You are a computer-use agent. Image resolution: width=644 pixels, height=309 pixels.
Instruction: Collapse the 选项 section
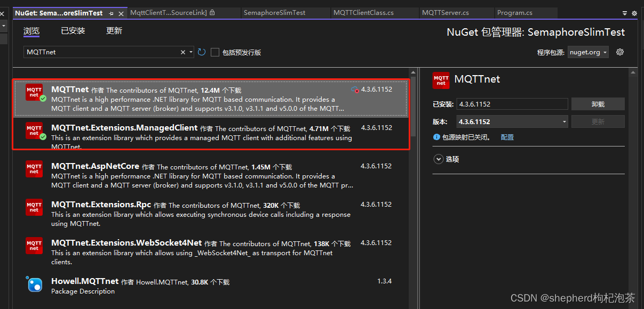click(x=439, y=159)
